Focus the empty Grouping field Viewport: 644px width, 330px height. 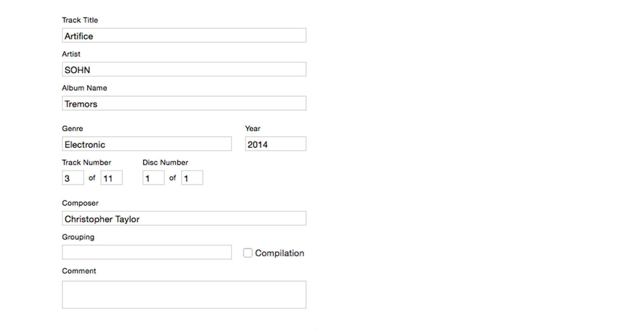point(147,252)
